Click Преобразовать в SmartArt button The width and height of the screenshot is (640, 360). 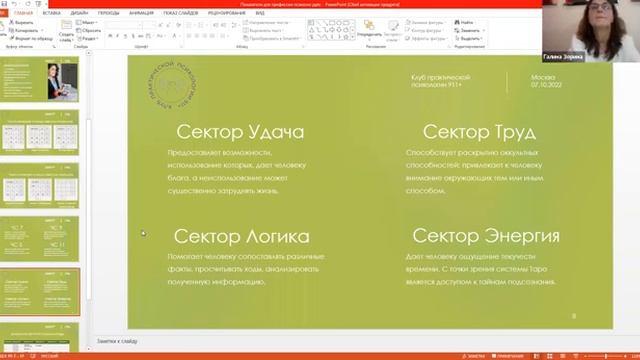pos(272,38)
